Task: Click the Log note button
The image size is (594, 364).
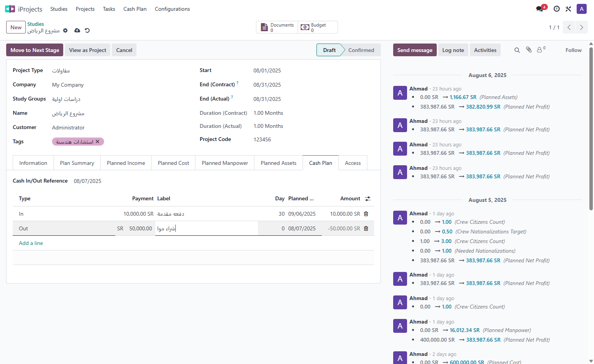Action: pos(453,50)
